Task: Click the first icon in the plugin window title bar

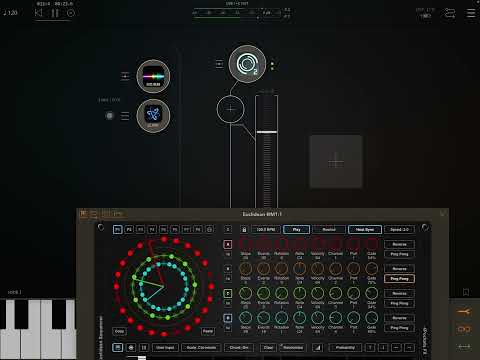Action: (83, 214)
